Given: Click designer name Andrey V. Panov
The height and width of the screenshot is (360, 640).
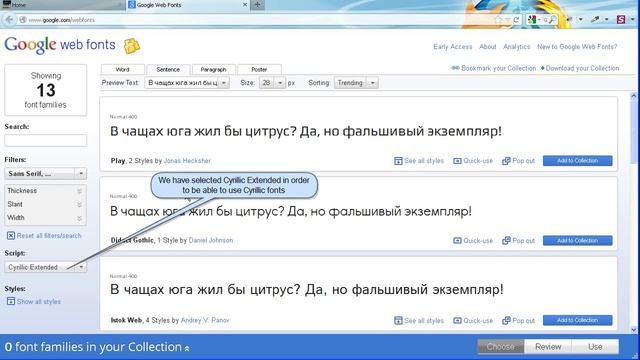Looking at the screenshot, I should pos(205,320).
